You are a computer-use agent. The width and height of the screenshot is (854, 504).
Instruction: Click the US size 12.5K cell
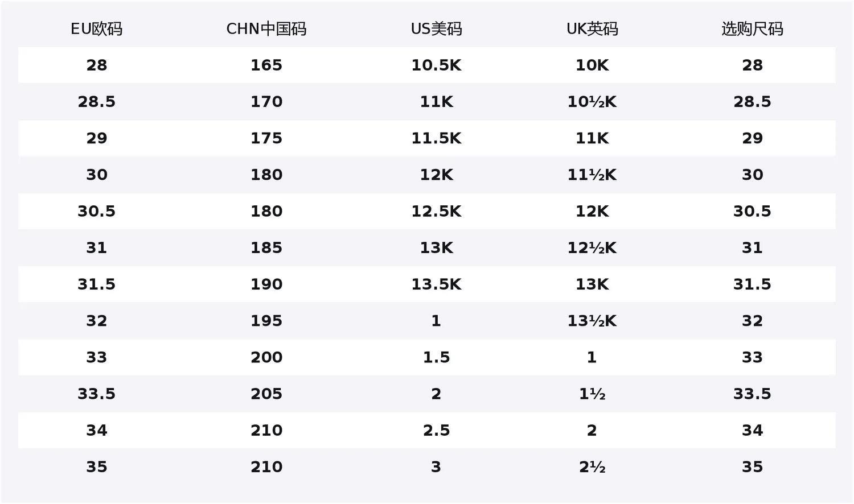pyautogui.click(x=436, y=212)
